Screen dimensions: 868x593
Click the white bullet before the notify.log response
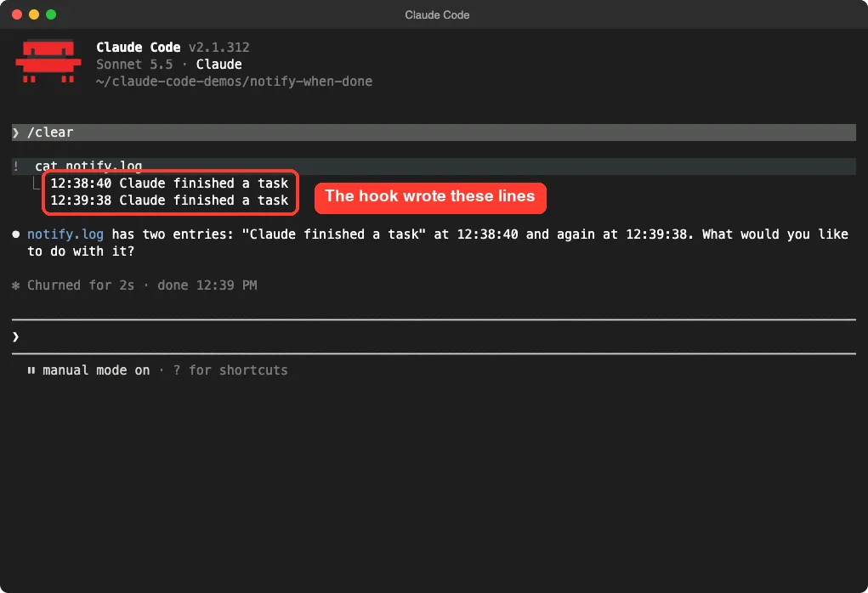[16, 234]
